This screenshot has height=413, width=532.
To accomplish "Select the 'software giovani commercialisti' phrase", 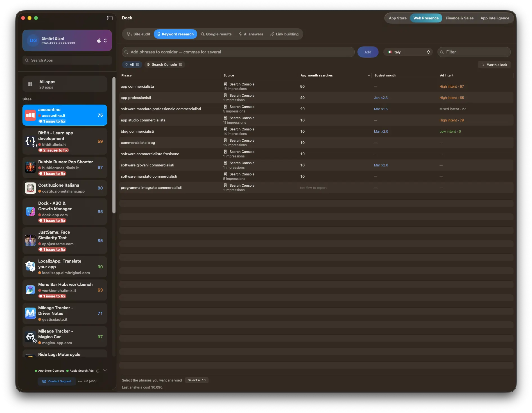I will point(148,165).
